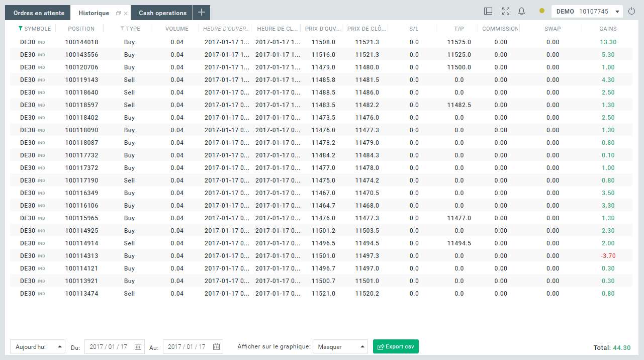Open calendar picker for Du date
Screen dimensions: 644x360
click(x=138, y=347)
